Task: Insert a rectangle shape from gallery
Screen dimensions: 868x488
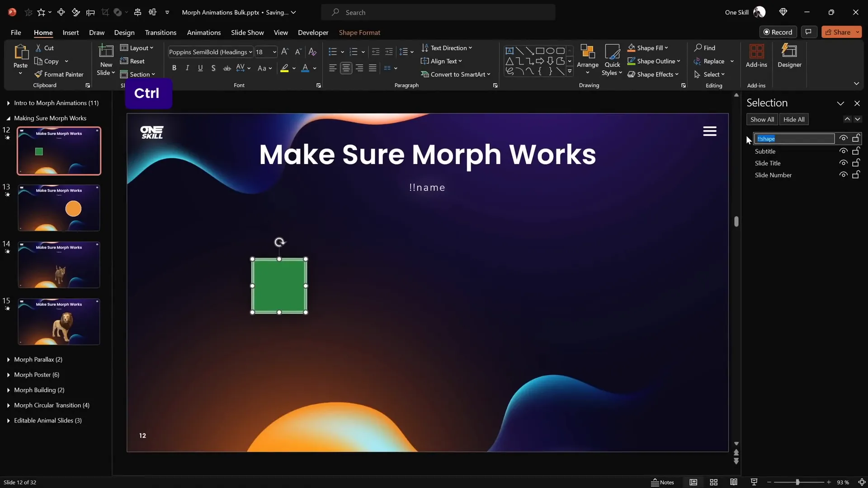Action: pyautogui.click(x=540, y=51)
